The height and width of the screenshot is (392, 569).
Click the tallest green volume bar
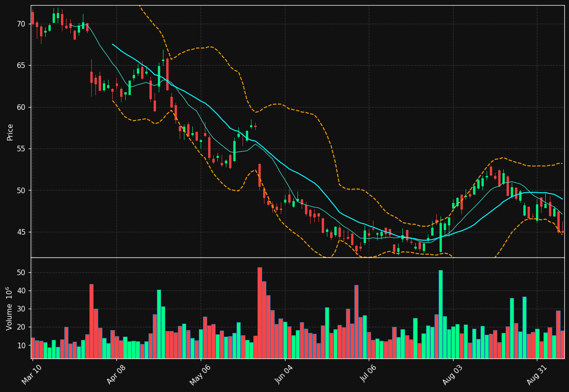(x=440, y=314)
